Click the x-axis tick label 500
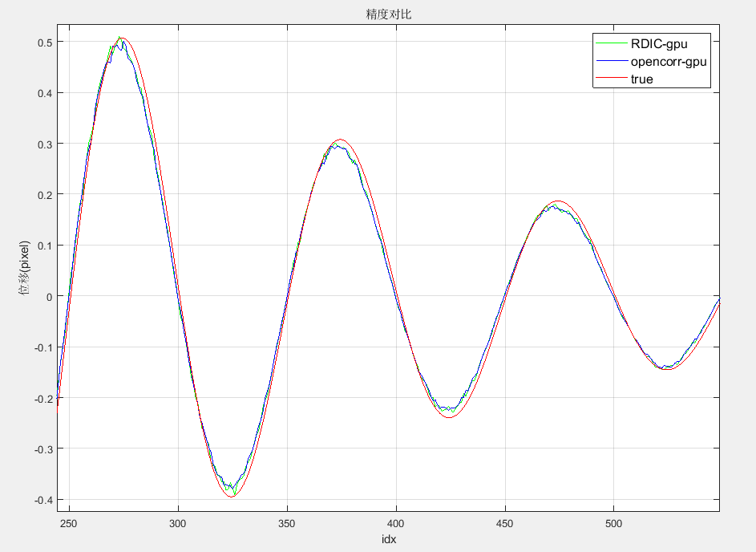 pyautogui.click(x=613, y=522)
